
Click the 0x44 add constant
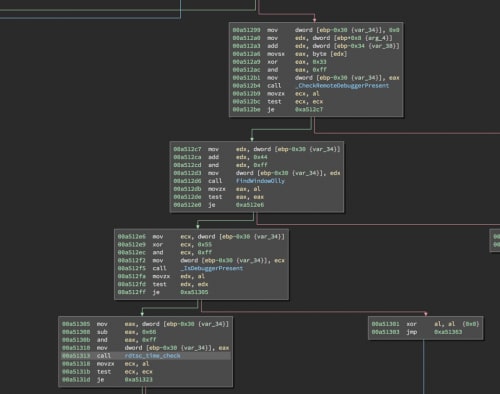261,157
